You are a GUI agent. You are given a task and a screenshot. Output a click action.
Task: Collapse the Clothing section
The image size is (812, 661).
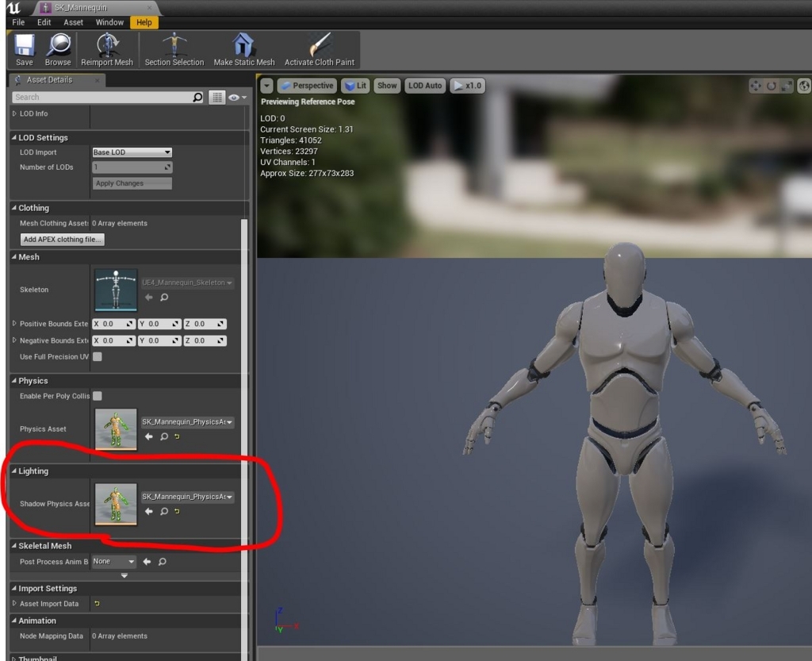click(14, 208)
